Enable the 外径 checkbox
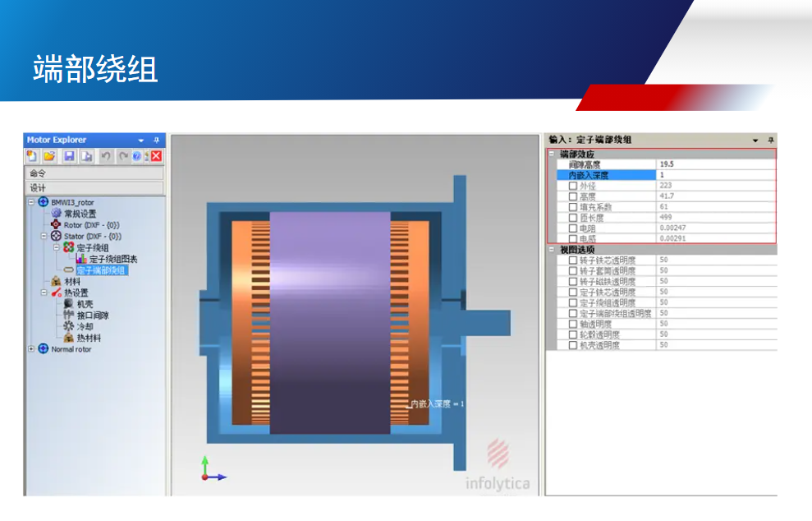The height and width of the screenshot is (521, 812). [573, 186]
